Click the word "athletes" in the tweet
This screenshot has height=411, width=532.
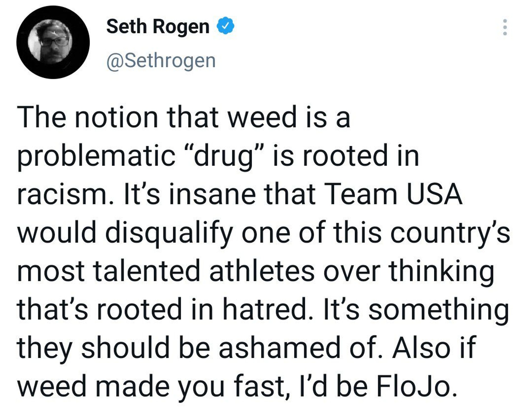pyautogui.click(x=262, y=271)
